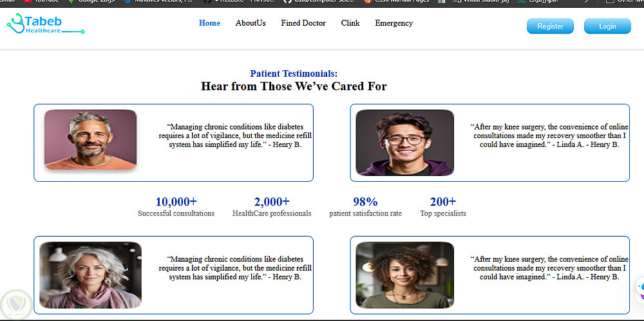This screenshot has height=321, width=644.
Task: Click the '2,000+' statistic
Action: [x=272, y=202]
